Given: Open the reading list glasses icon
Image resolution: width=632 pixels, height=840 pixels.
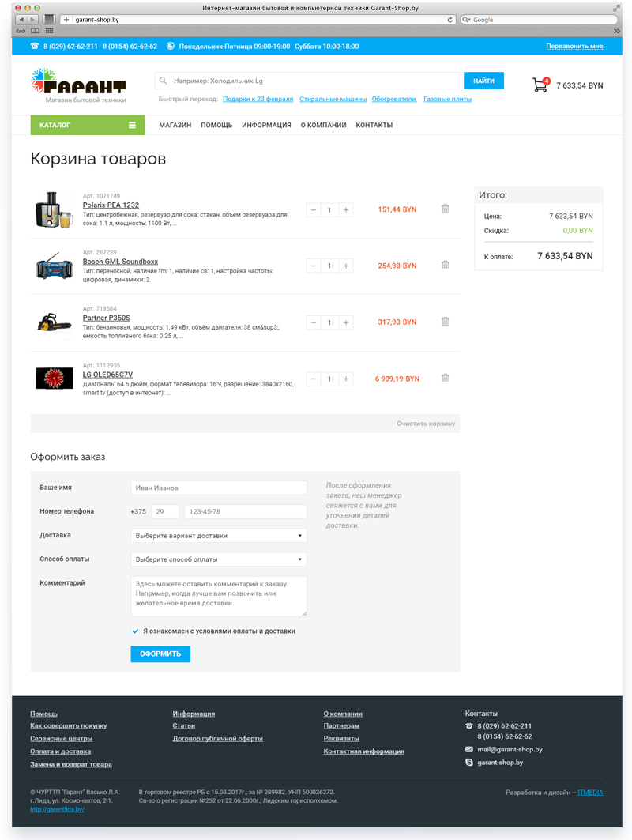Looking at the screenshot, I should tap(21, 31).
